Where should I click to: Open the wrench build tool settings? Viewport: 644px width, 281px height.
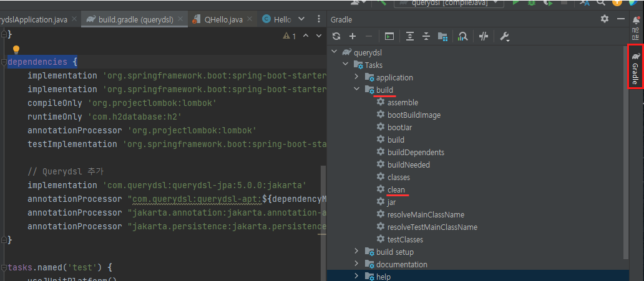[x=504, y=37]
